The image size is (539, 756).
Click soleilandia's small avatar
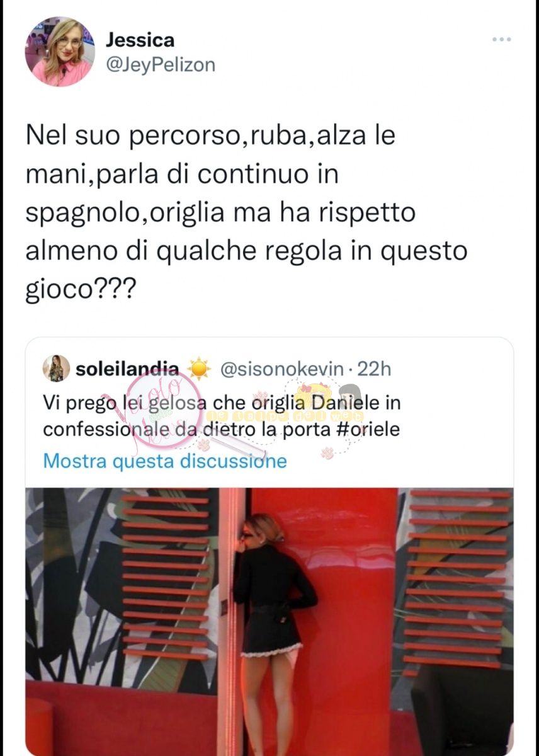[56, 369]
